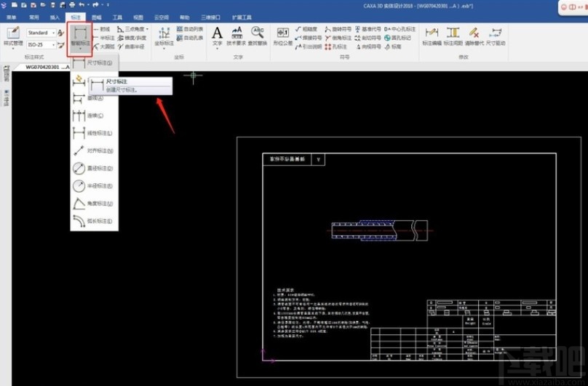Insert text with the 文字 tool

[x=217, y=36]
